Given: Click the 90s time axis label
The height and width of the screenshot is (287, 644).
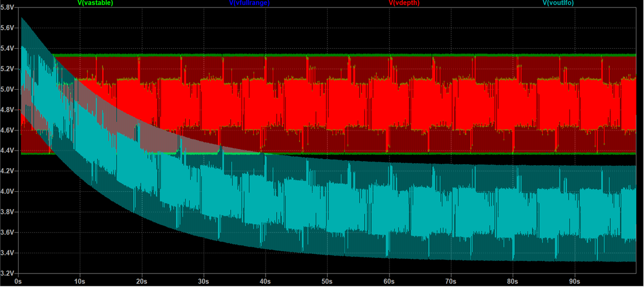Looking at the screenshot, I should [575, 281].
